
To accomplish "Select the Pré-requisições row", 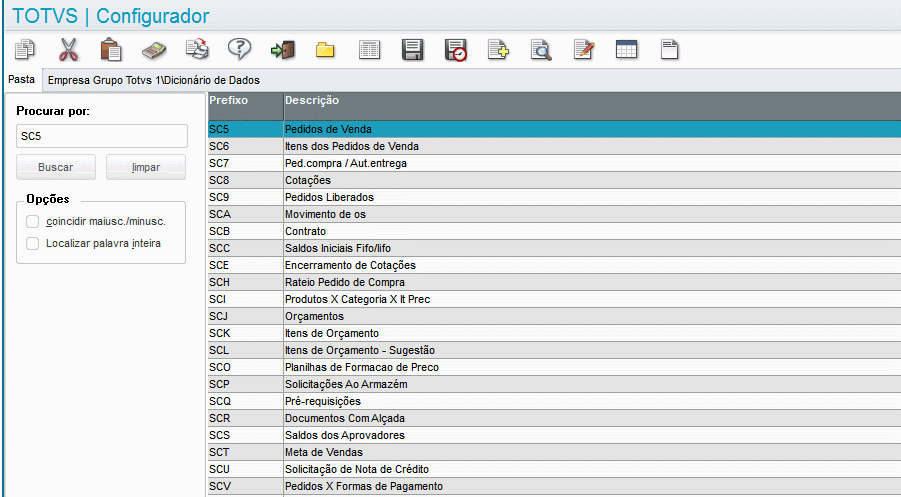I will [x=554, y=401].
